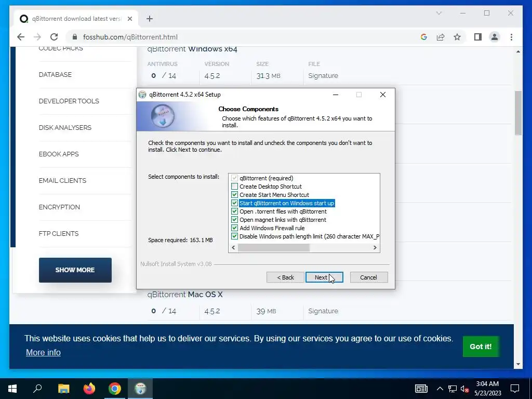Open the Chrome side panel icon

[478, 37]
